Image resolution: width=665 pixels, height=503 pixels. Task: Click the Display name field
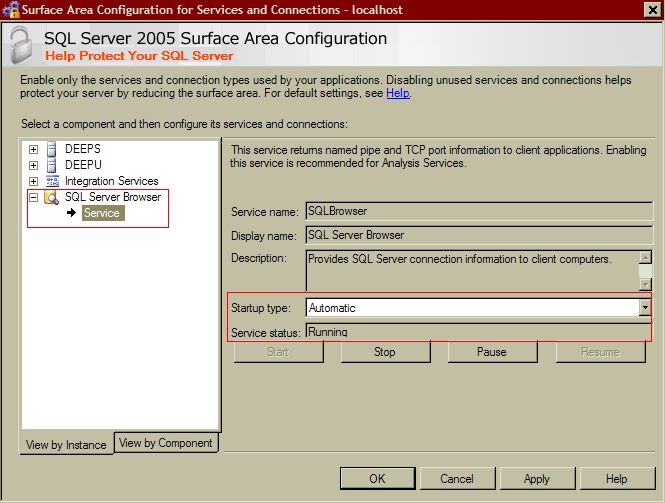(479, 235)
